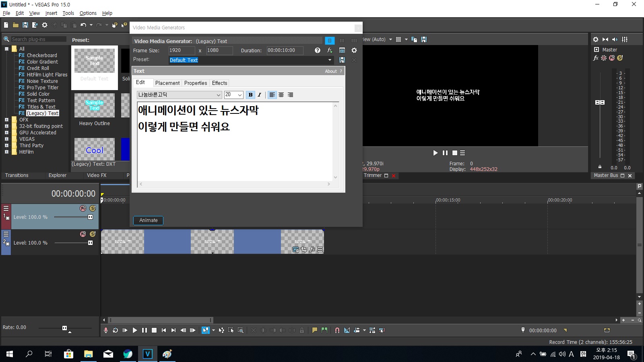Open Master Bus audio properties gear
The height and width of the screenshot is (362, 644).
pyautogui.click(x=596, y=39)
